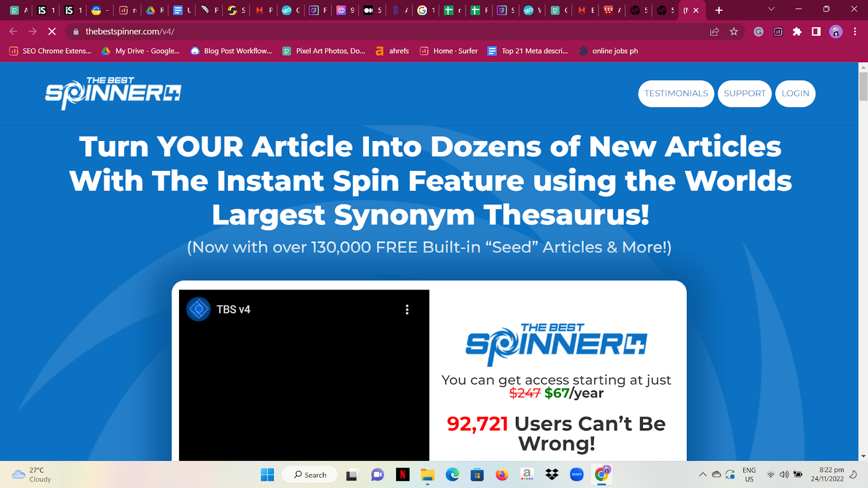Screen dimensions: 868x488
Task: Switch to the Medium tab
Action: tap(373, 10)
